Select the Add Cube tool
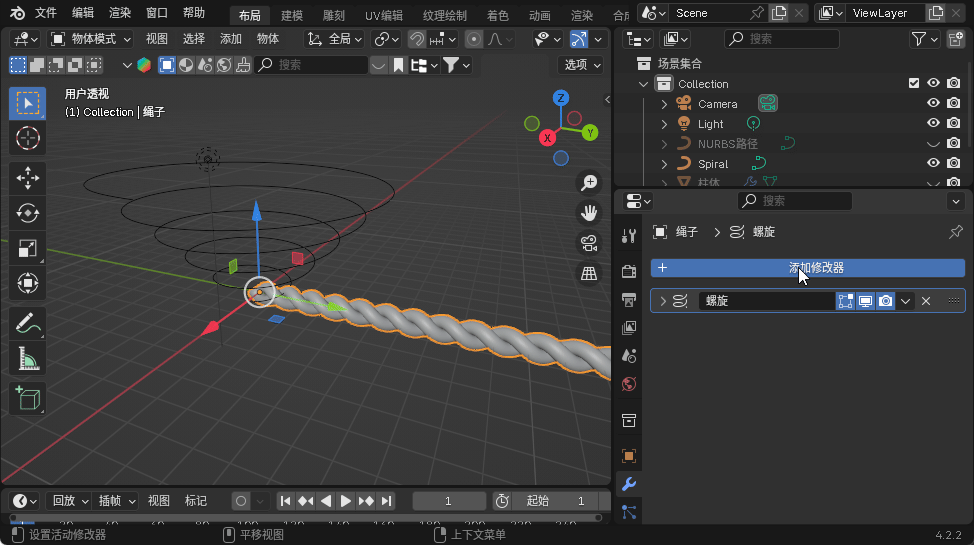This screenshot has height=545, width=974. 27,399
